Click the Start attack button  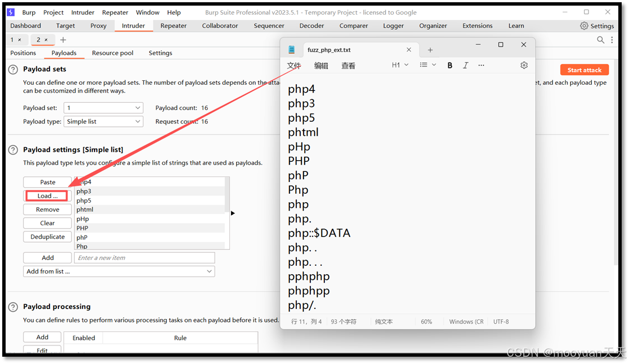click(585, 70)
